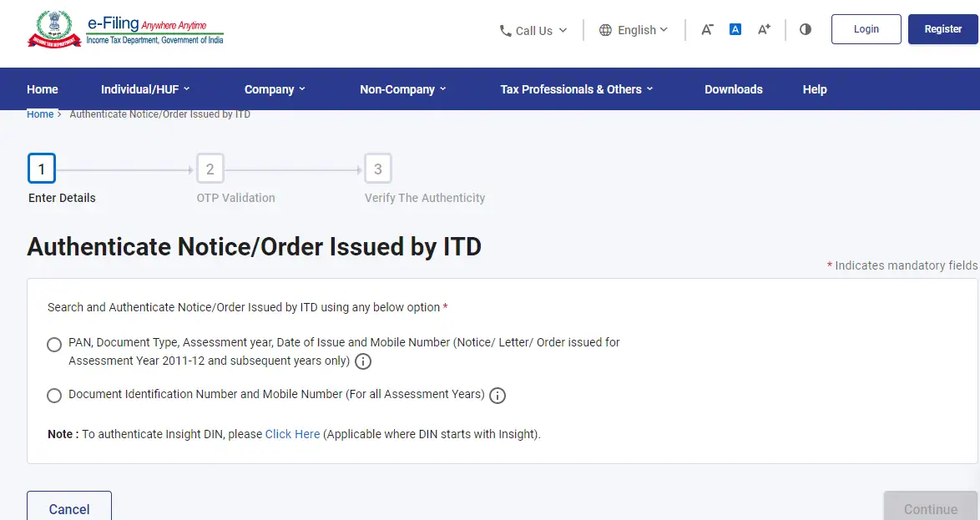The width and height of the screenshot is (980, 520).
Task: Select the default font size icon
Action: coord(735,29)
